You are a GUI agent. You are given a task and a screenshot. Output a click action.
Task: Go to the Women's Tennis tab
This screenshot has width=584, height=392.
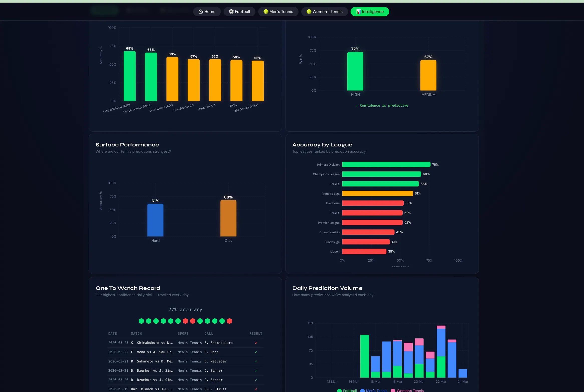click(325, 12)
